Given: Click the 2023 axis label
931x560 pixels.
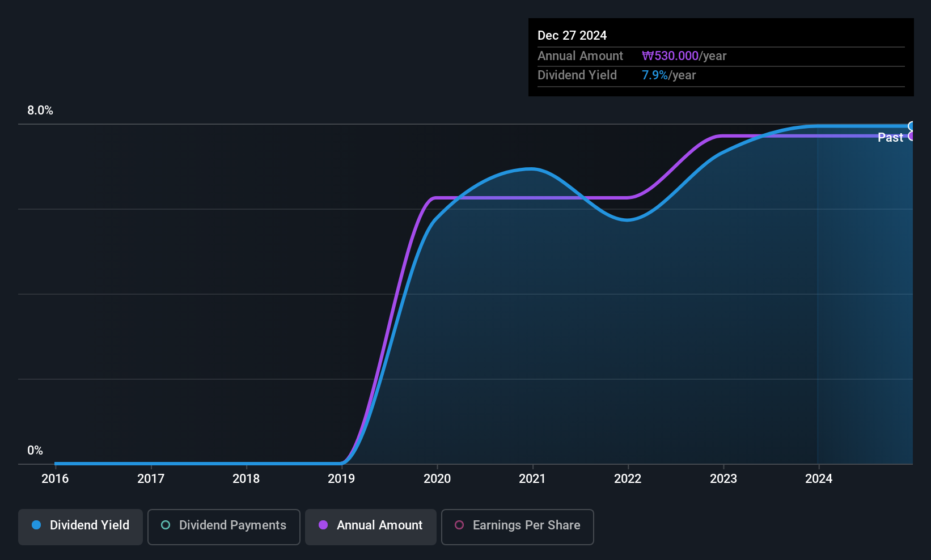Looking at the screenshot, I should click(723, 479).
